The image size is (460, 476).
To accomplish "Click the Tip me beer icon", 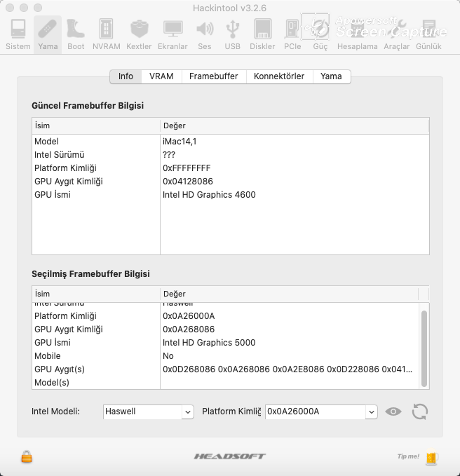I will (432, 456).
